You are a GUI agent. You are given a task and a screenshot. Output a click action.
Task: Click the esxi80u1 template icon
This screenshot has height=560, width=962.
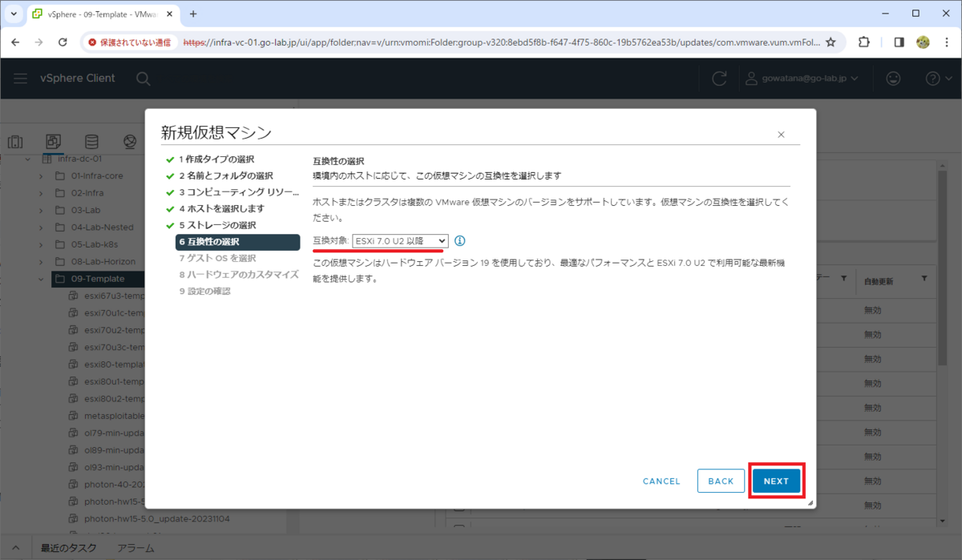click(74, 382)
